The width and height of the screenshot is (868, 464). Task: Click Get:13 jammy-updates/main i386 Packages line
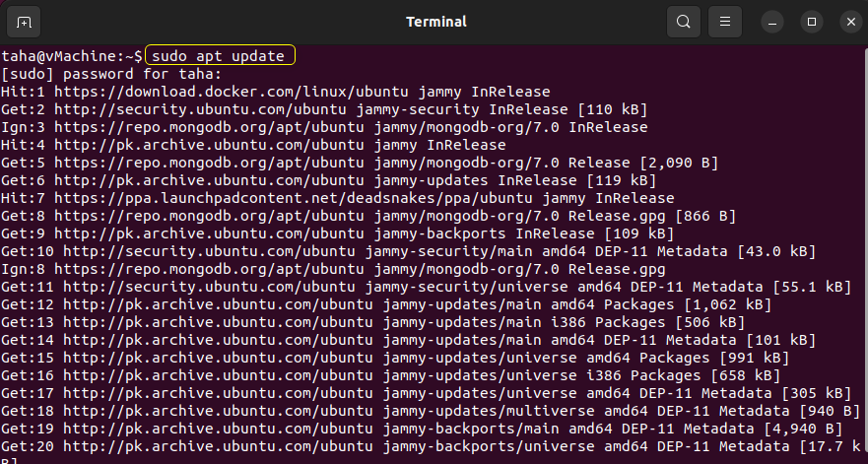(x=372, y=322)
